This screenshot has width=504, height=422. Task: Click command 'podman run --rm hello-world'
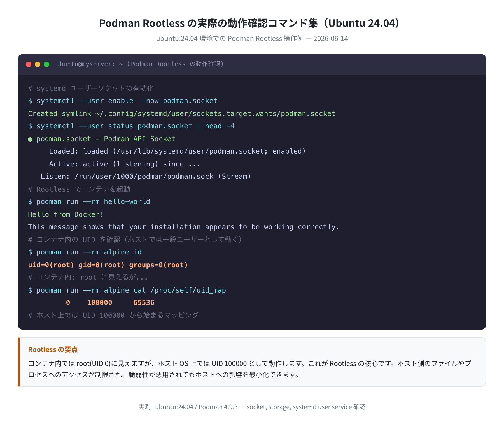tap(93, 202)
